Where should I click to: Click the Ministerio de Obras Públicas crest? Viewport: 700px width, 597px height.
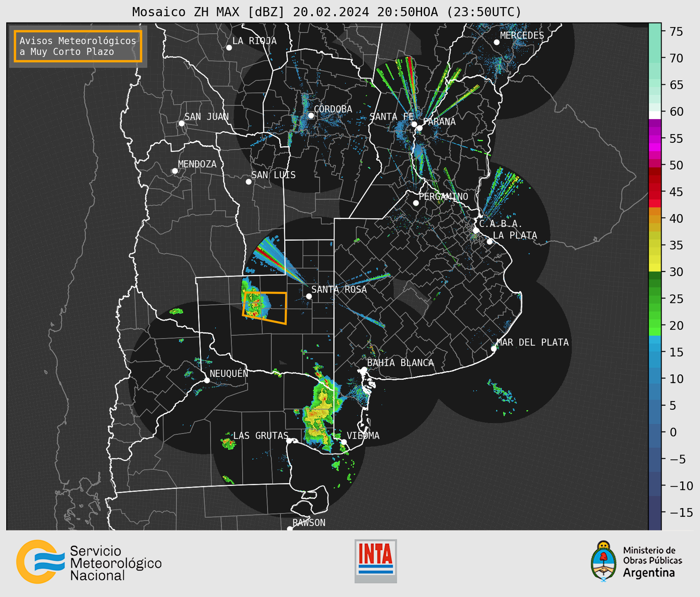(x=604, y=561)
